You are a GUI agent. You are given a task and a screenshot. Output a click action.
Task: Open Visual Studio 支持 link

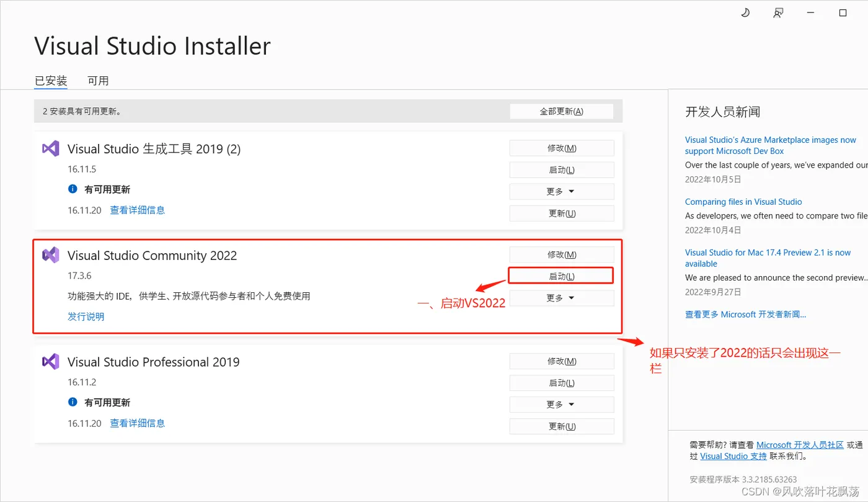pos(733,456)
